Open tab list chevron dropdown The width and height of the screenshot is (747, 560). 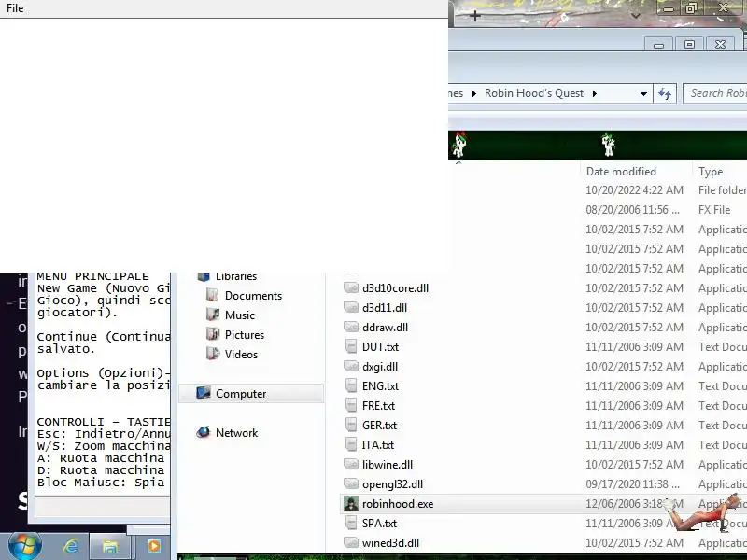click(635, 16)
